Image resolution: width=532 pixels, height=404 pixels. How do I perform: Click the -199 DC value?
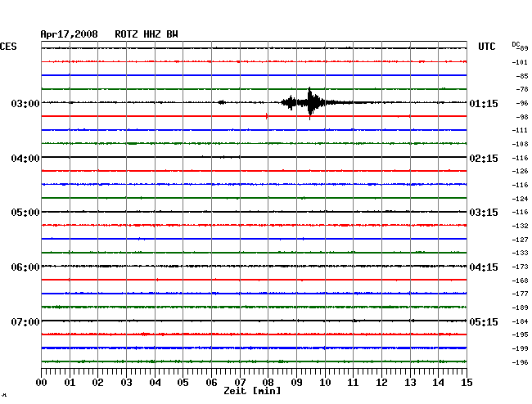click(520, 348)
